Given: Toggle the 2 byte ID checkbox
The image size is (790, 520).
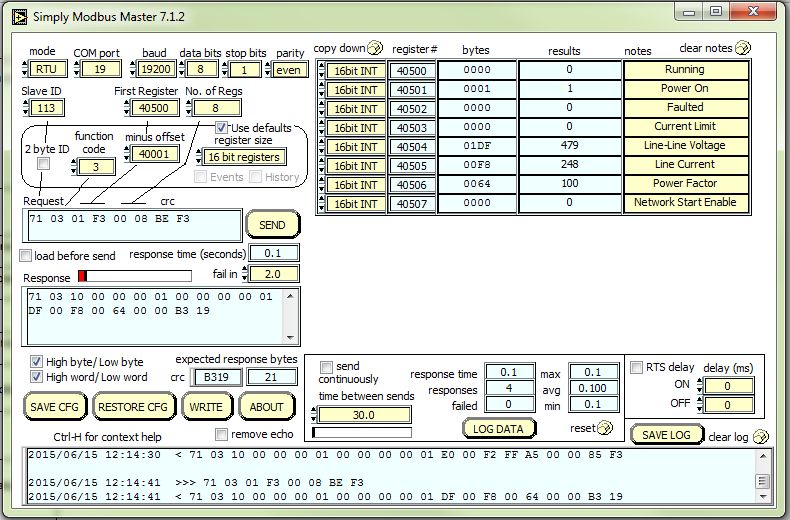Looking at the screenshot, I should [44, 163].
